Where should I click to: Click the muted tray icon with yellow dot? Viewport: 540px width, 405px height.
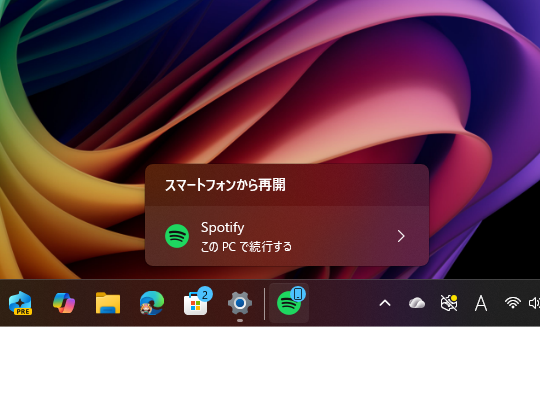[x=449, y=303]
